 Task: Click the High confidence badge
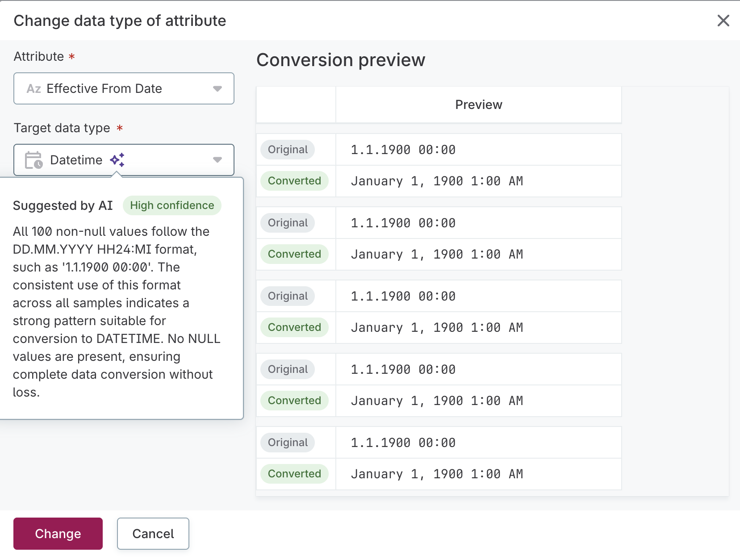172,205
